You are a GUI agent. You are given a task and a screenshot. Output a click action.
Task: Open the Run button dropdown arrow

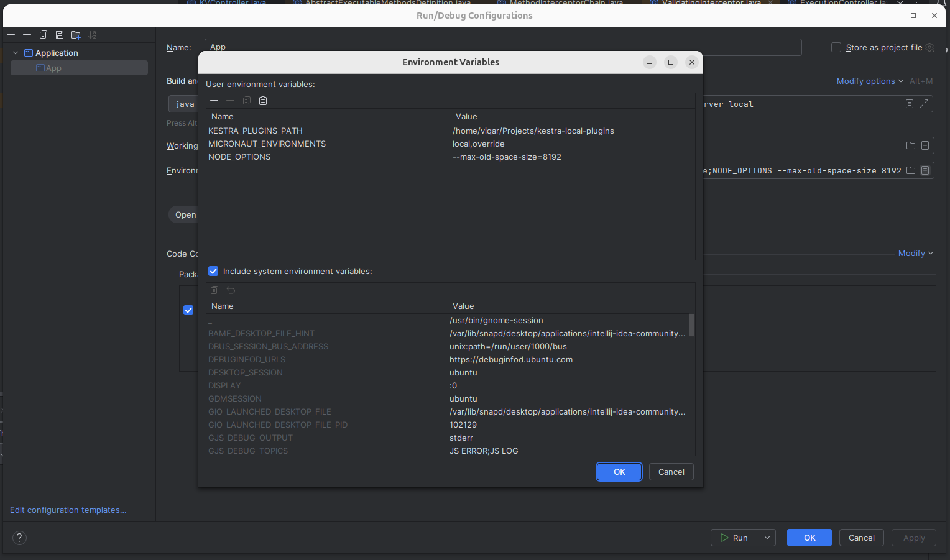click(x=767, y=538)
